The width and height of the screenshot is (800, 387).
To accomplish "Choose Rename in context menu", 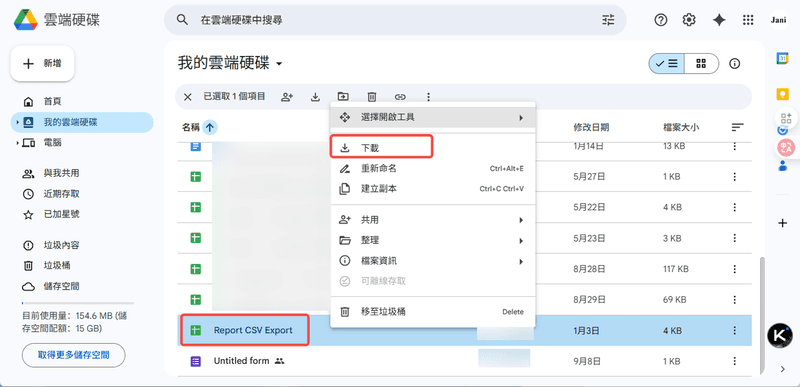I will click(x=433, y=168).
